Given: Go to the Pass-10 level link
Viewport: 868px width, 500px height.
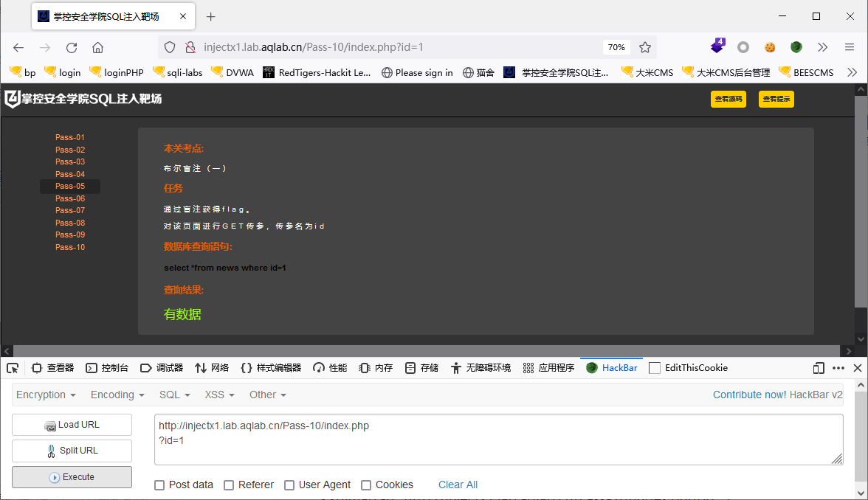Looking at the screenshot, I should [x=70, y=247].
